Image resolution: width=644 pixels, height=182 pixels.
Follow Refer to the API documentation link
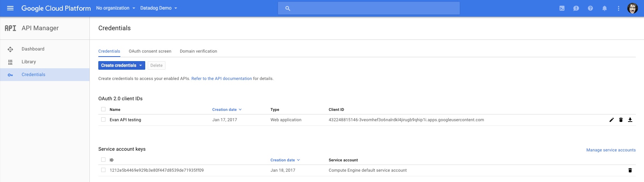[x=222, y=79]
